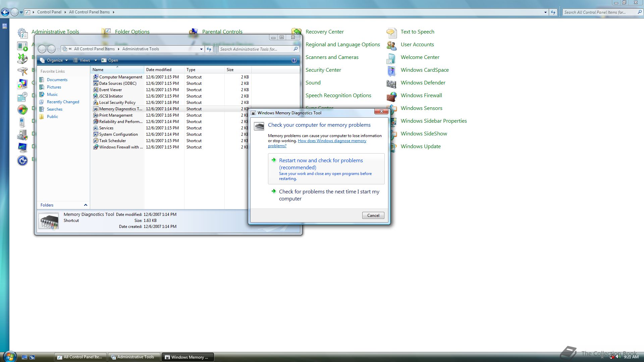Expand the Control Panel address bar dropdown
Image resolution: width=644 pixels, height=362 pixels.
point(545,12)
